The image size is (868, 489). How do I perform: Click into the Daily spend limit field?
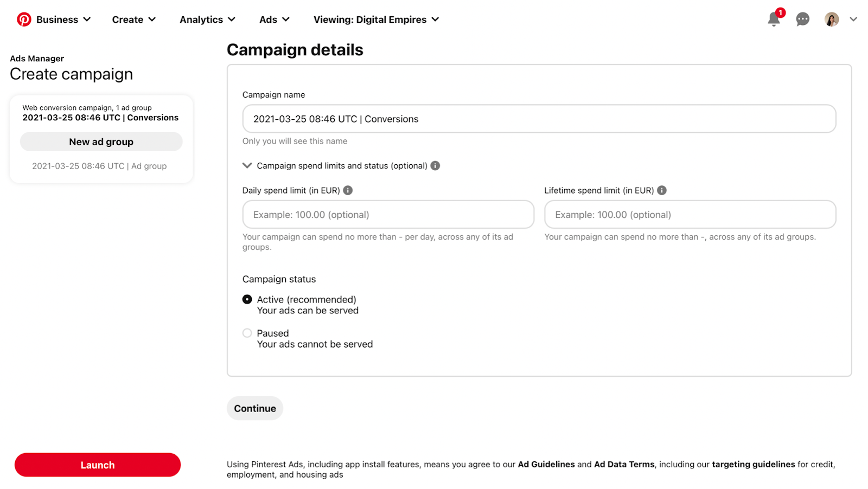tap(388, 215)
